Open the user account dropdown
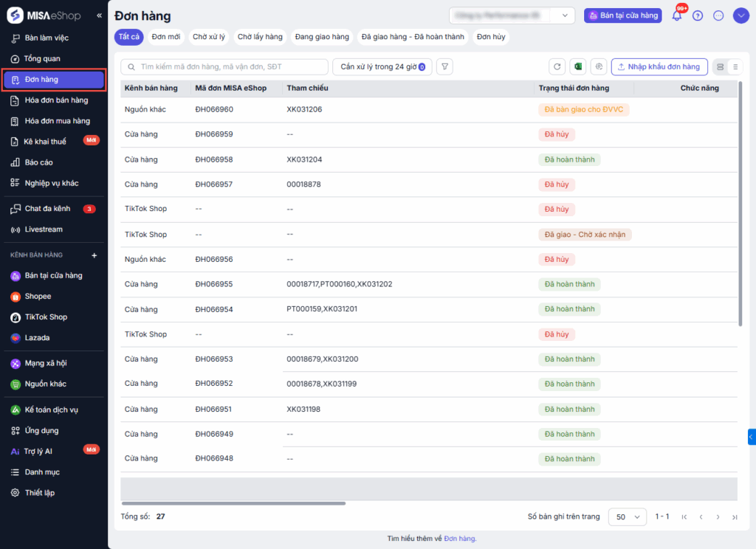The width and height of the screenshot is (756, 549). pyautogui.click(x=740, y=15)
